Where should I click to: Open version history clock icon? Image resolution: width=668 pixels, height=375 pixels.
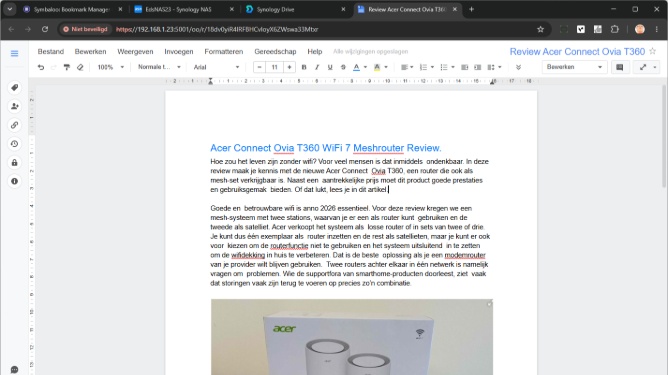tap(14, 144)
